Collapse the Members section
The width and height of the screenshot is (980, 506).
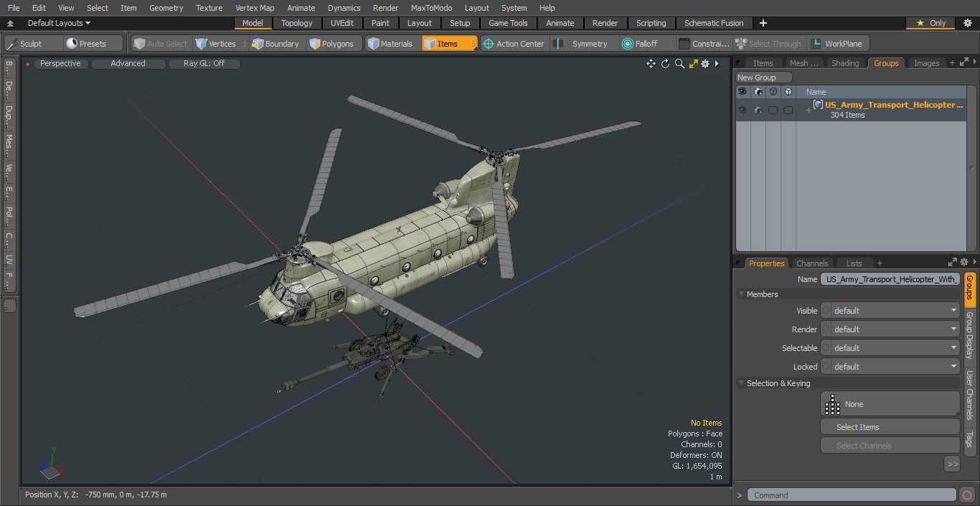coord(741,294)
